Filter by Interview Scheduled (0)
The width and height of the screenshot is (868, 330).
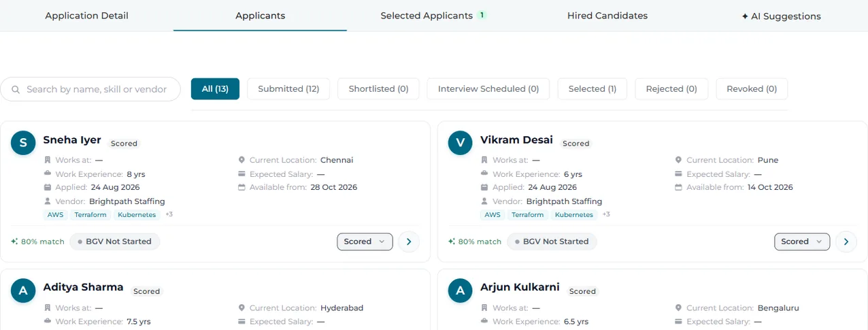click(488, 89)
